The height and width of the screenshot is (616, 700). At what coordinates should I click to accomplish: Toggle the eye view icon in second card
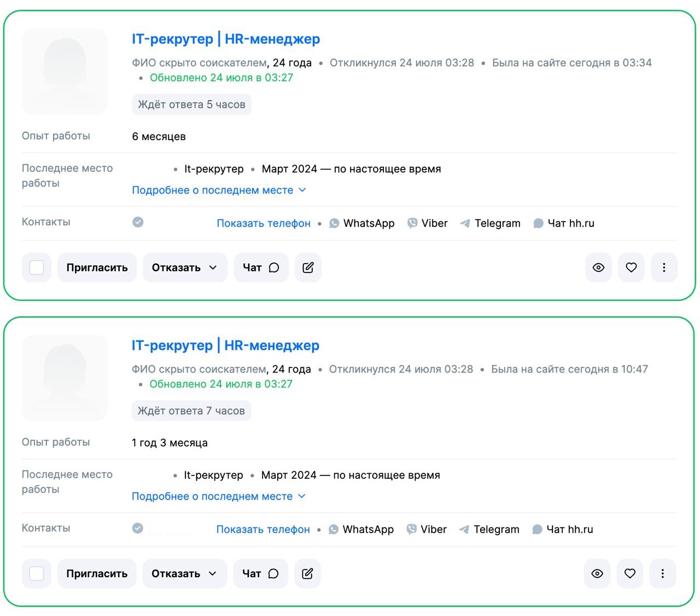point(597,573)
